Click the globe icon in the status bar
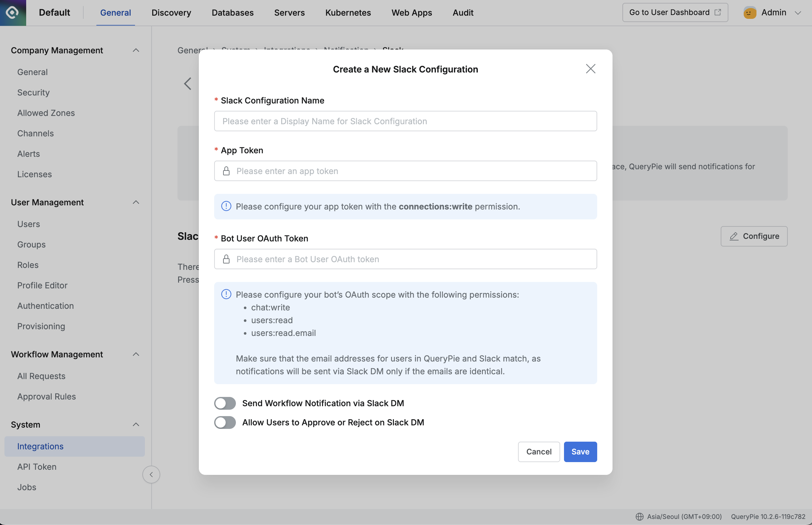 coord(640,516)
